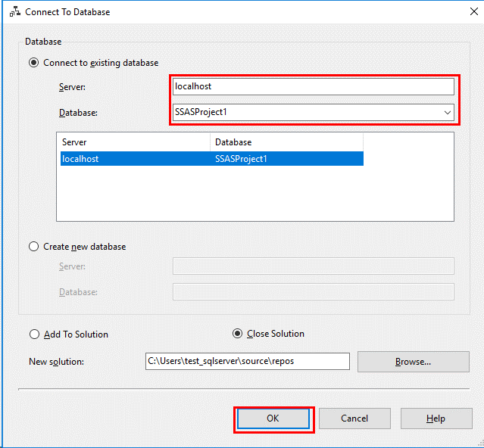The image size is (484, 448).
Task: Click the Database field under Create new database
Action: tap(313, 292)
